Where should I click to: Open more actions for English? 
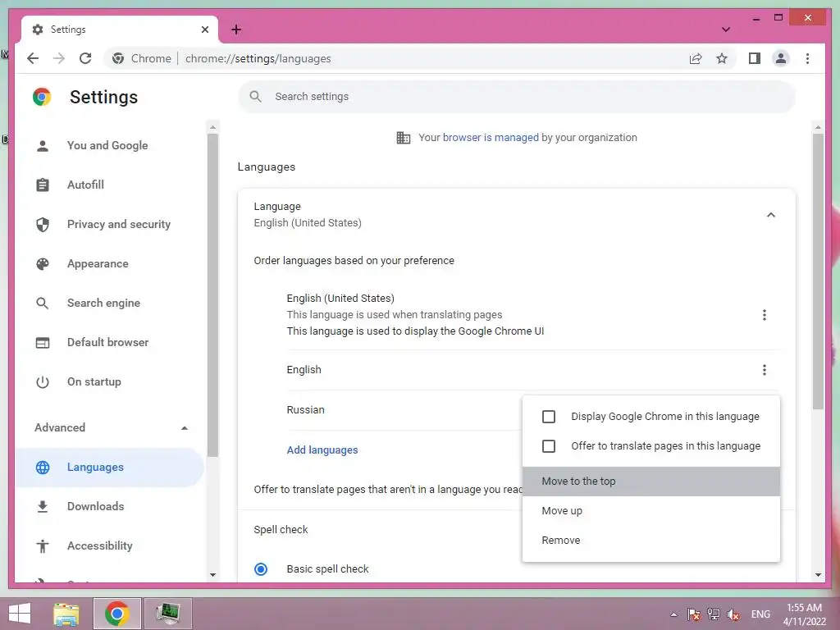764,370
